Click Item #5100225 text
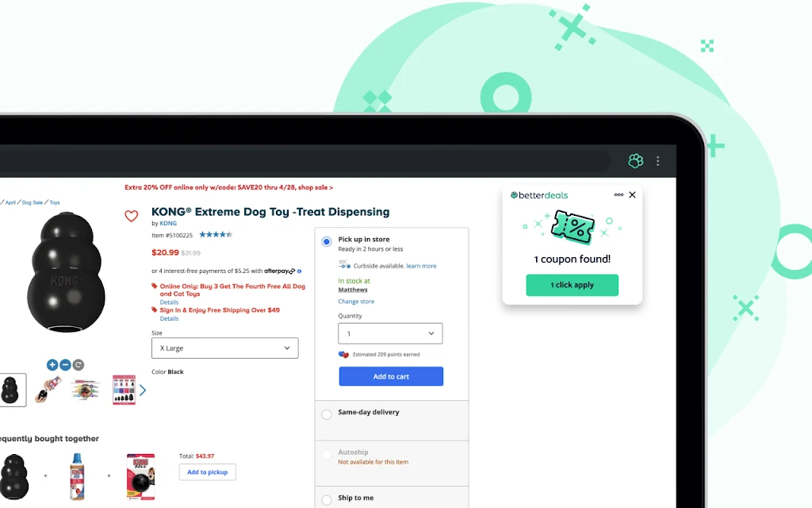This screenshot has height=508, width=812. tap(172, 235)
